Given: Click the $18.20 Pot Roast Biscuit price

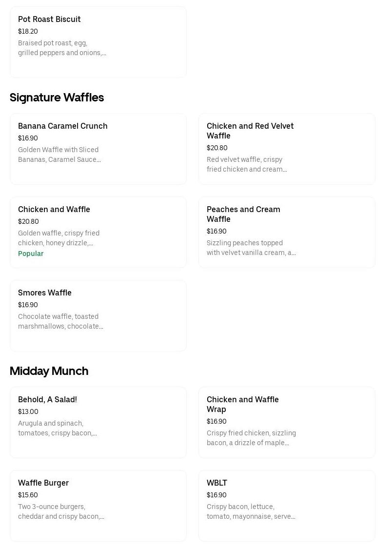Looking at the screenshot, I should 28,32.
